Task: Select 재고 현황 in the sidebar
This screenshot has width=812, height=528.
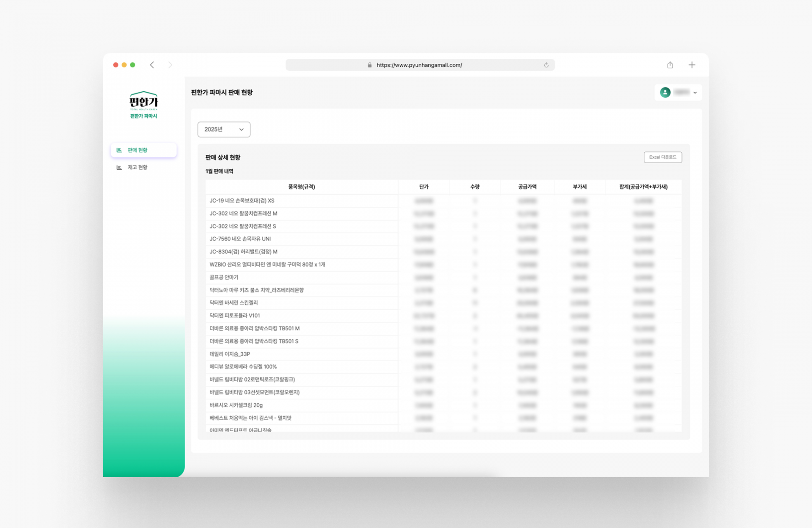Action: tap(143, 168)
